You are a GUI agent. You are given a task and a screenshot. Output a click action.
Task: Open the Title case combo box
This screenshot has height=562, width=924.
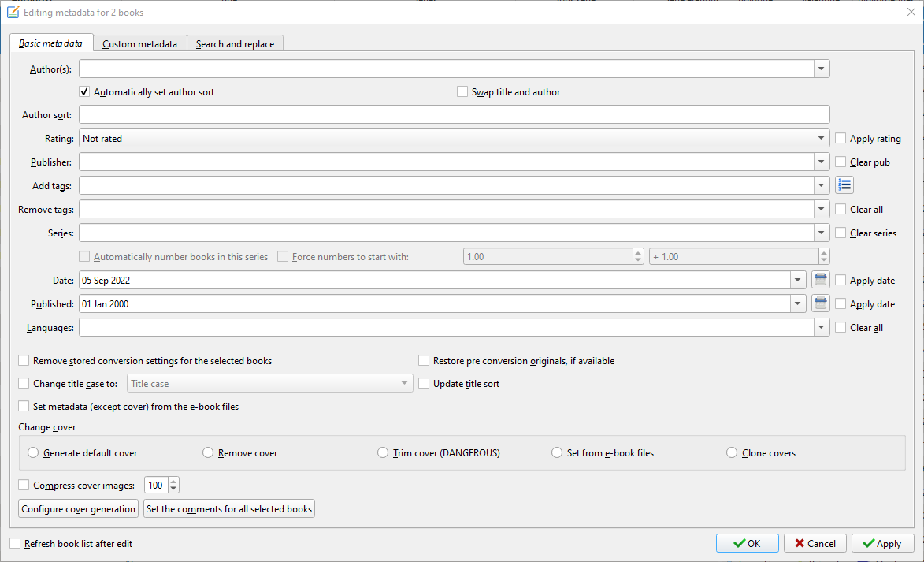coord(270,383)
